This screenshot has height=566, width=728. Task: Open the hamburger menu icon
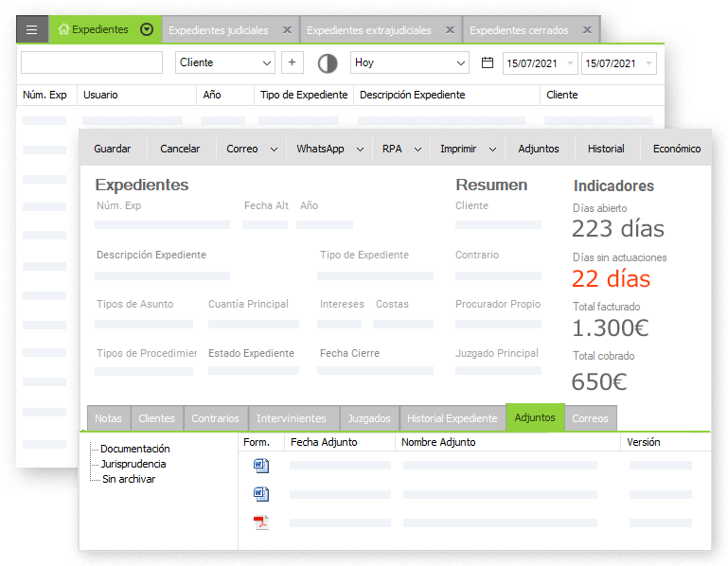coord(32,29)
